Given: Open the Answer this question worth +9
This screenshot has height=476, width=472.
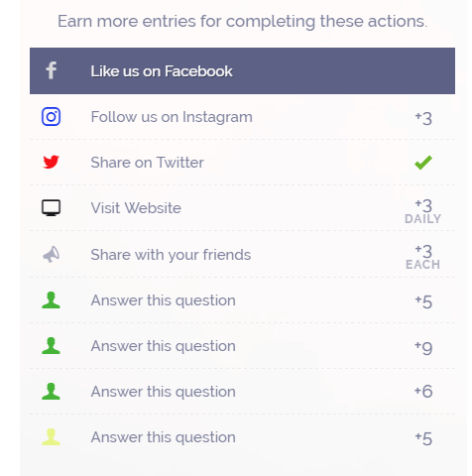Looking at the screenshot, I should coord(242,346).
